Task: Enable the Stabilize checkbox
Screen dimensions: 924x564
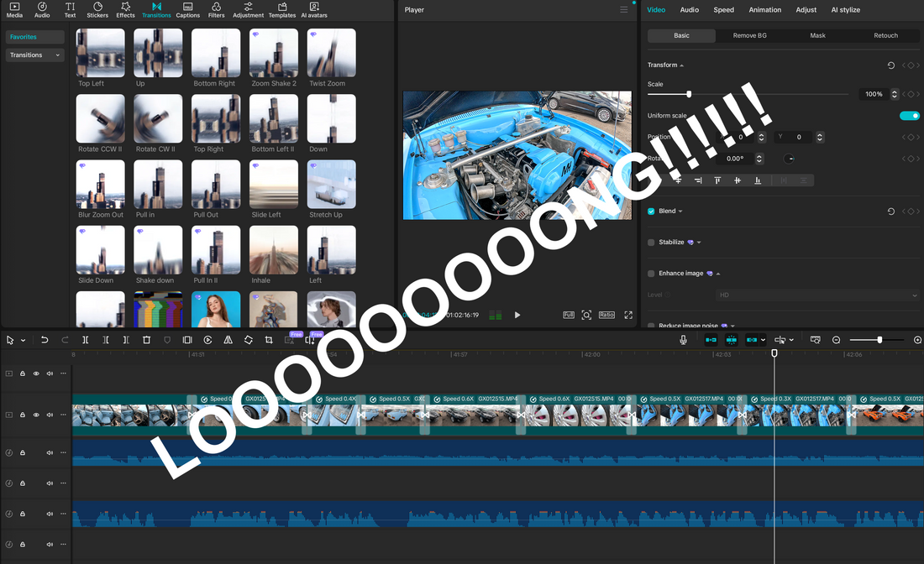Action: [650, 242]
